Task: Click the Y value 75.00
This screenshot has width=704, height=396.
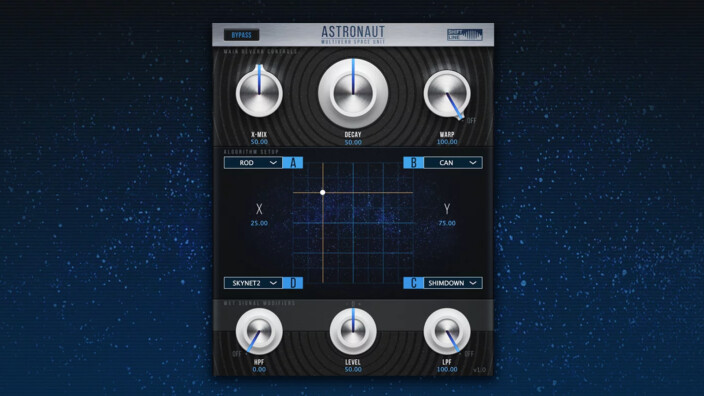Action: [447, 223]
